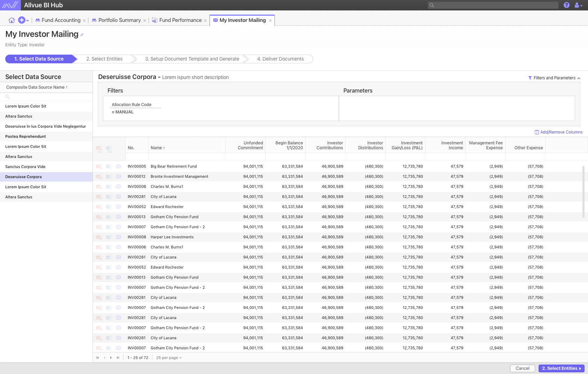Click Word icon for Big Bear Retirement Fund
Viewport: 588px width, 374px height.
(109, 167)
